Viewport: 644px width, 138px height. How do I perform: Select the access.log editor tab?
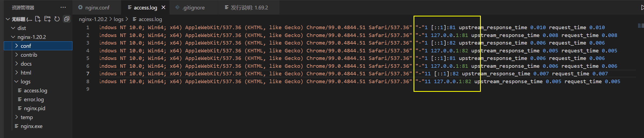145,8
